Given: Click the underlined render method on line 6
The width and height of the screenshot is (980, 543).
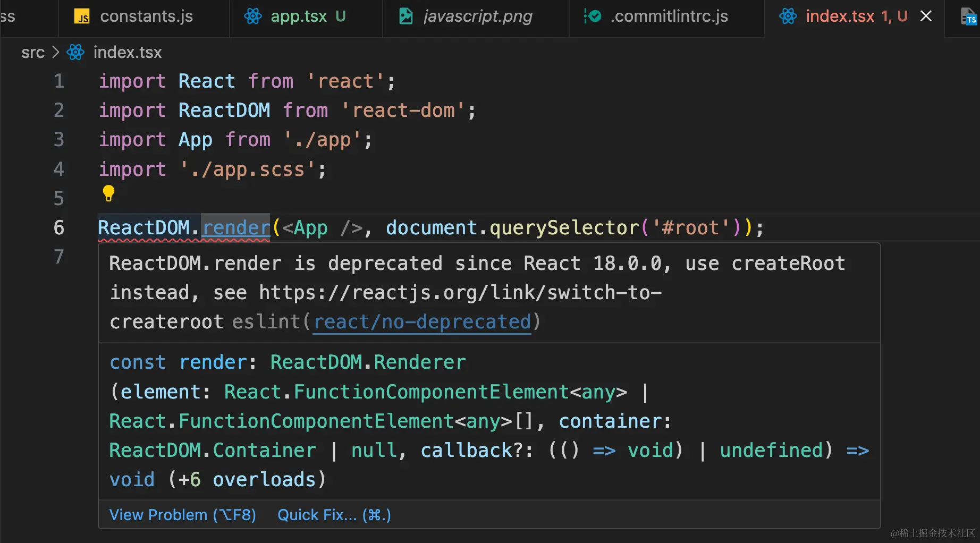Looking at the screenshot, I should pos(236,228).
